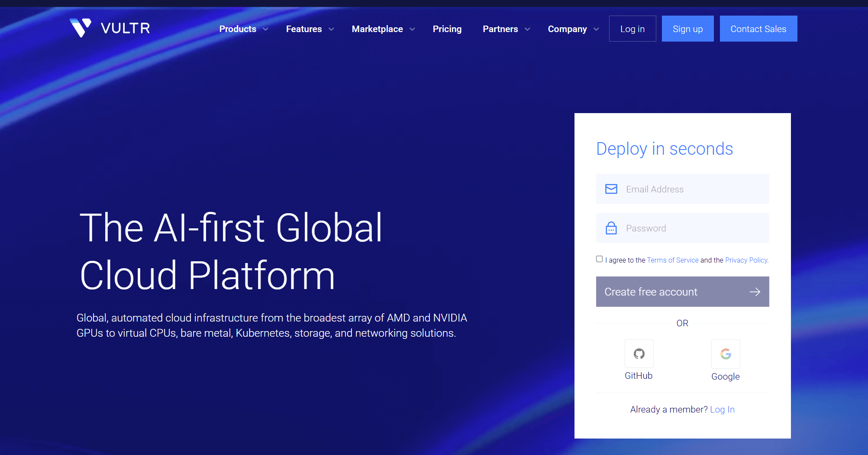Click the Sign up button
The height and width of the screenshot is (455, 868).
point(687,29)
